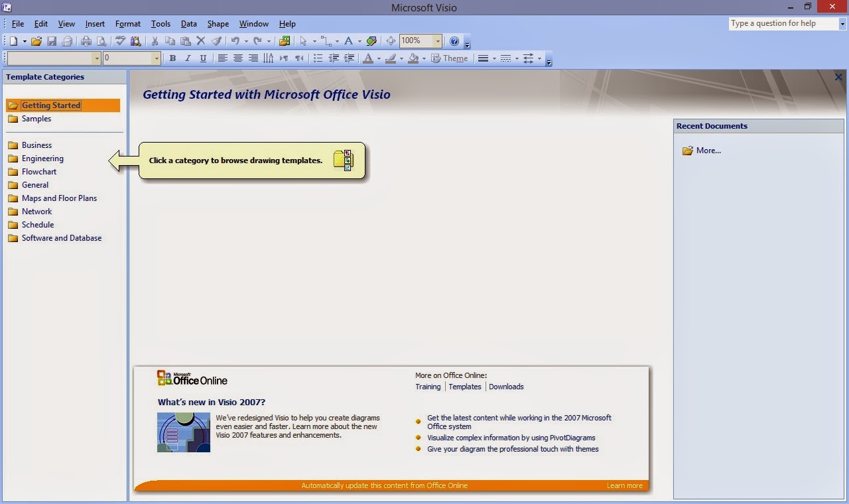Image resolution: width=849 pixels, height=504 pixels.
Task: Click the Theme button
Action: pos(450,58)
